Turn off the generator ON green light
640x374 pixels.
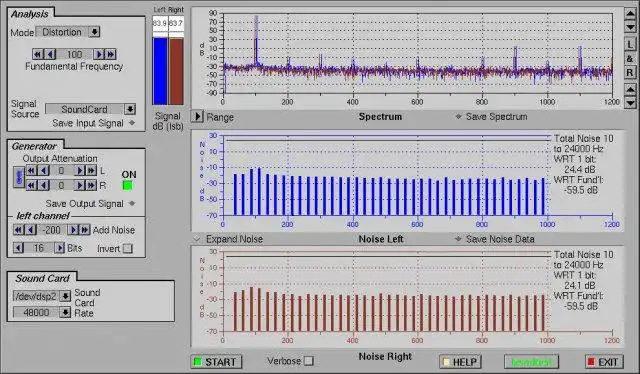(x=127, y=186)
